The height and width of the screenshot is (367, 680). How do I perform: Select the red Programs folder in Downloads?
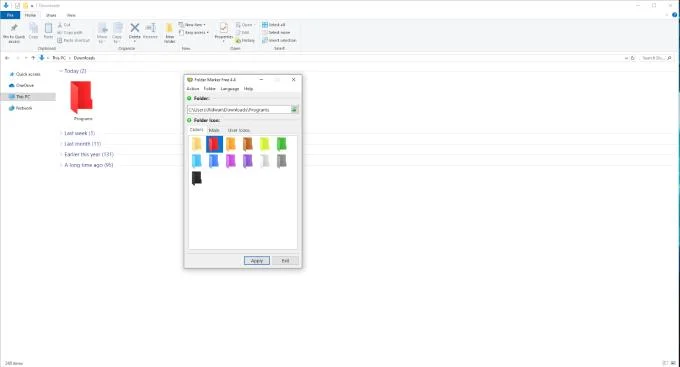click(82, 101)
